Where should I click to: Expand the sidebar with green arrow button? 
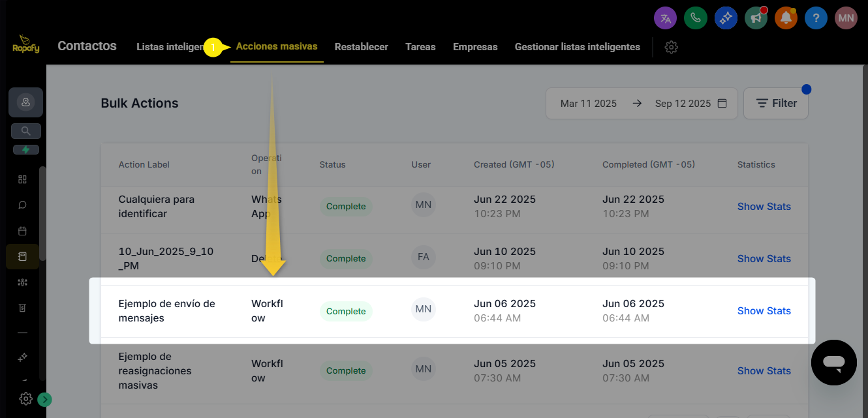44,399
